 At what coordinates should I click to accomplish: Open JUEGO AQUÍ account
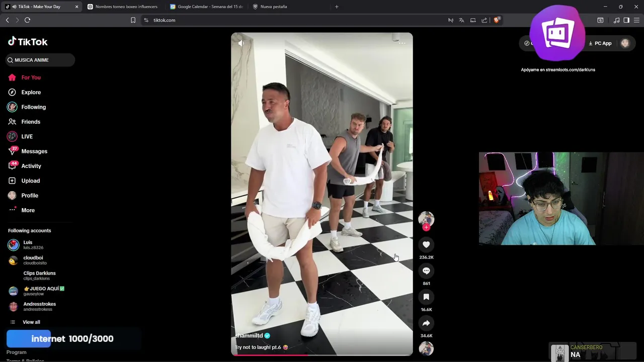click(x=43, y=291)
